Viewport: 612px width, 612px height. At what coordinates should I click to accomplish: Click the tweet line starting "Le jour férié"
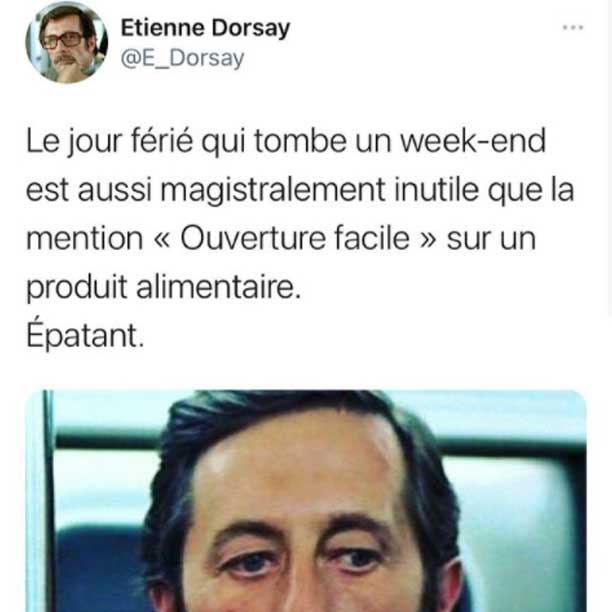(286, 141)
